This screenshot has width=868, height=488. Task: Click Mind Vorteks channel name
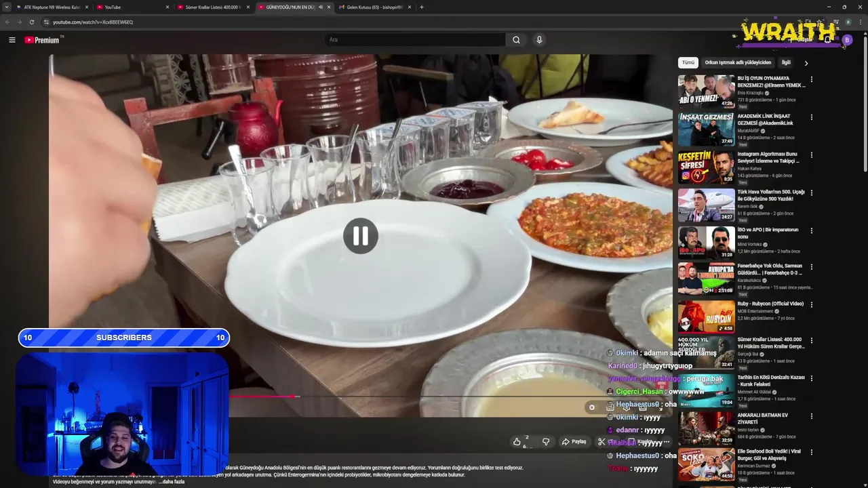coord(751,244)
